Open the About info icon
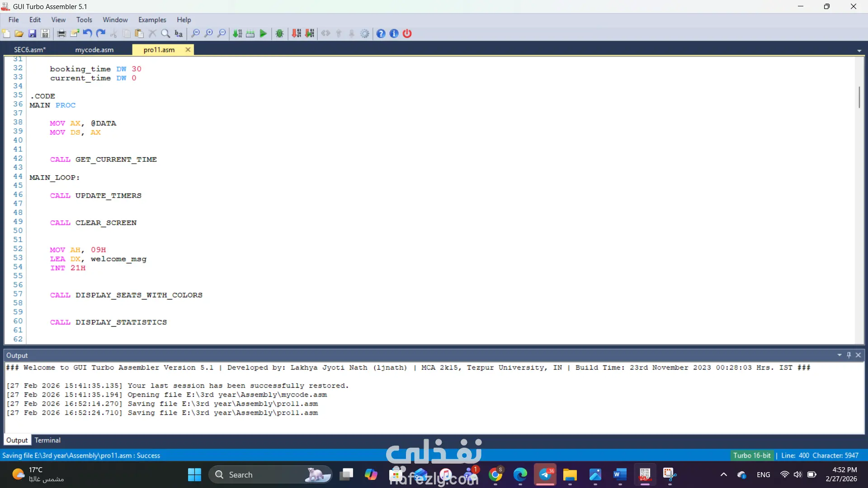 tap(394, 33)
